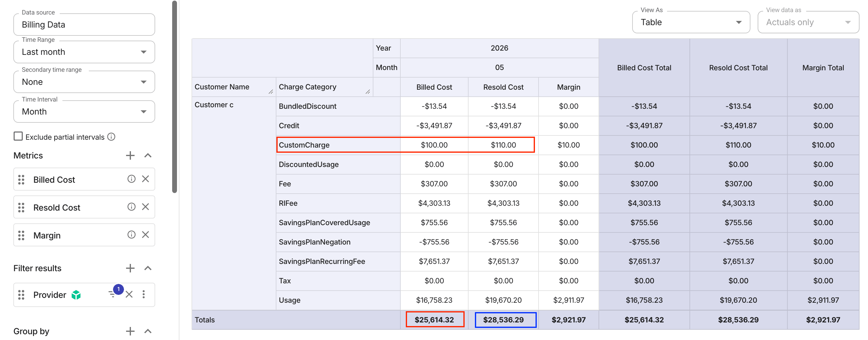Click the Billing Data source field
The height and width of the screenshot is (340, 868).
(x=84, y=25)
